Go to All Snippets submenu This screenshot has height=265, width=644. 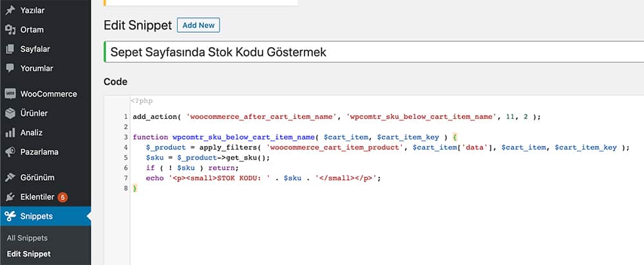pyautogui.click(x=27, y=238)
